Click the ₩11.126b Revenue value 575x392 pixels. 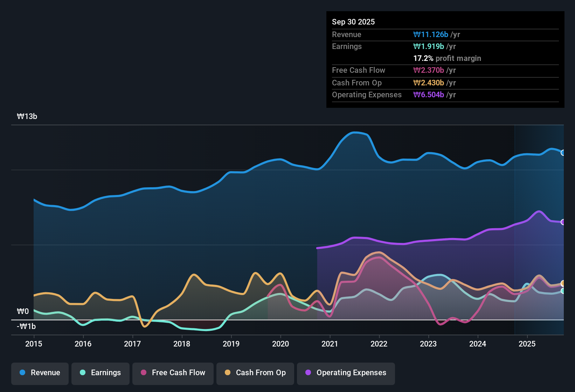tap(431, 34)
